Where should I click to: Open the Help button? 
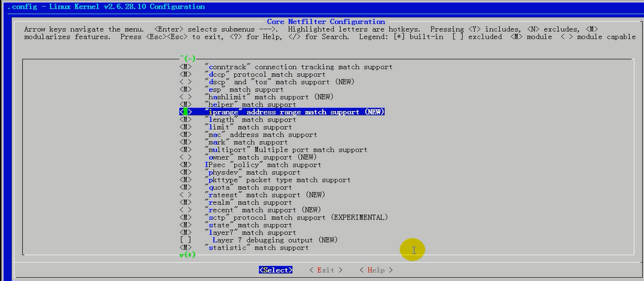376,270
